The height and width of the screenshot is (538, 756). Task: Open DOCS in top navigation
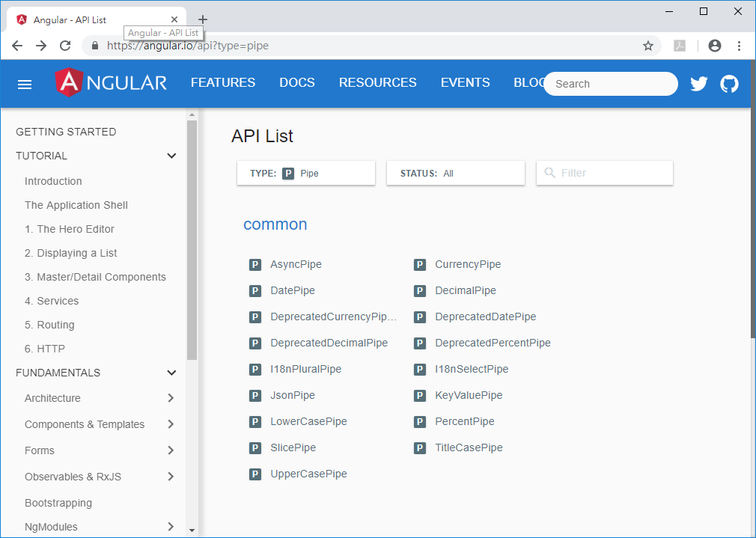click(x=297, y=82)
